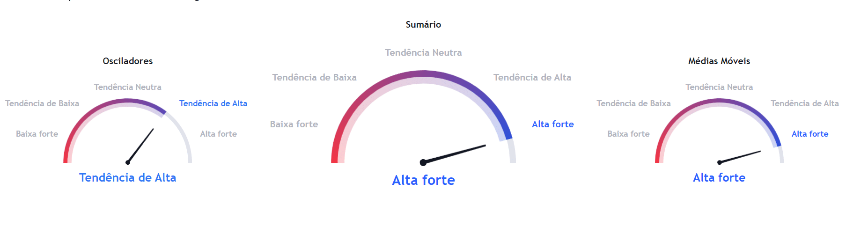
Task: Click 'Tendência de Baixa' label on Médias Móveis gauge
Action: 633,103
